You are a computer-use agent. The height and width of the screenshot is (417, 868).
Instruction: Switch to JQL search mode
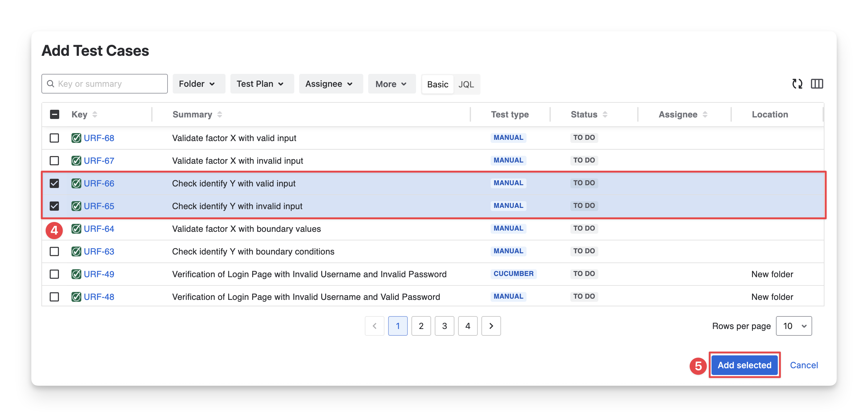[x=466, y=84]
